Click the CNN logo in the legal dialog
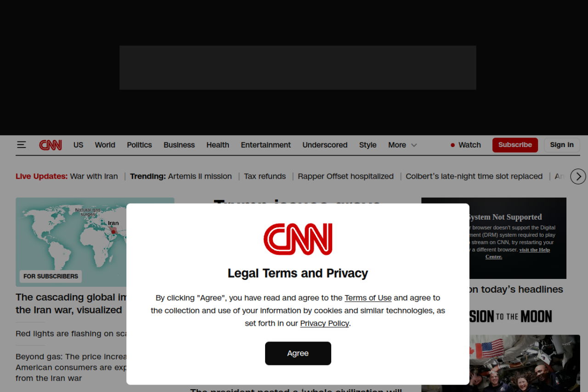The height and width of the screenshot is (392, 588). tap(298, 239)
